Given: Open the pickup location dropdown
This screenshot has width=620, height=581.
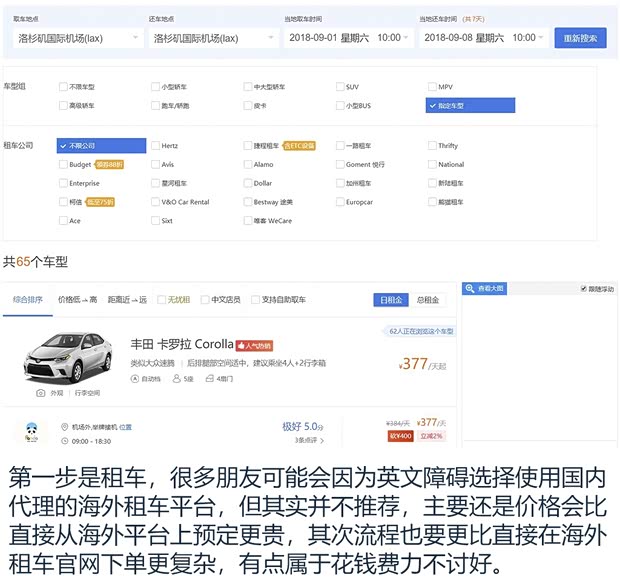Looking at the screenshot, I should (x=78, y=38).
